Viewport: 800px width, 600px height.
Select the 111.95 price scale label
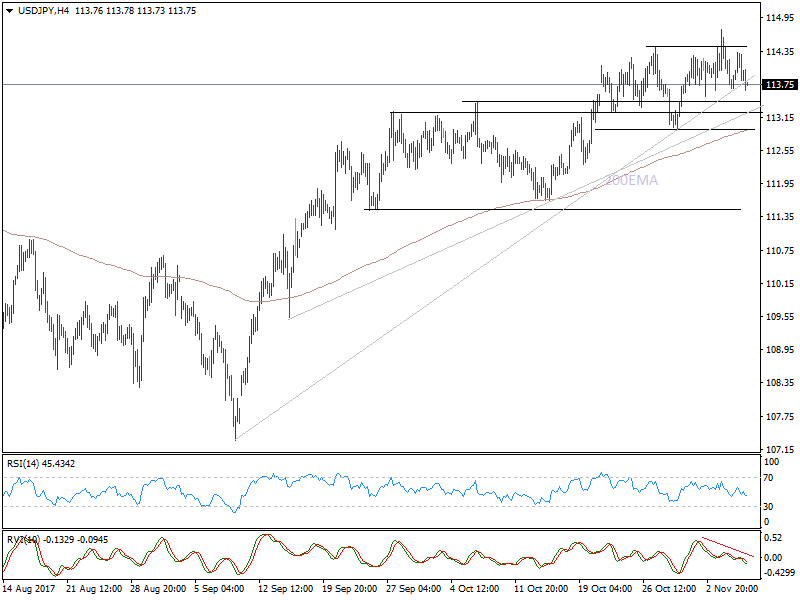[780, 184]
